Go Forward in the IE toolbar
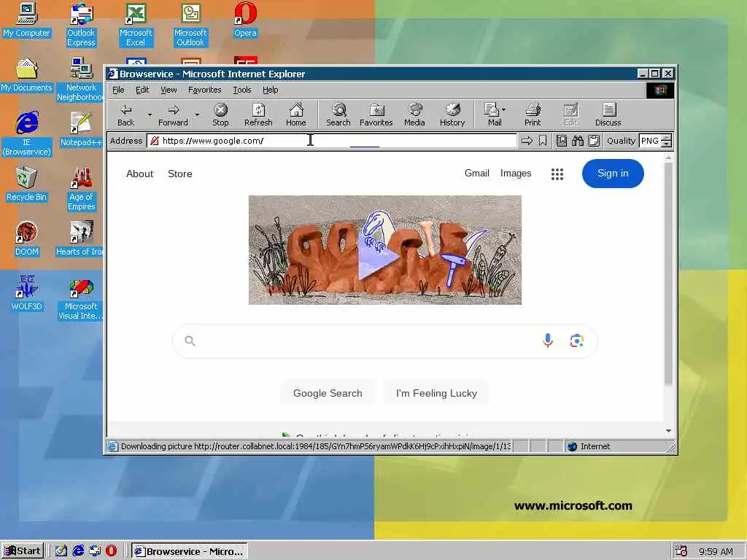Image resolution: width=747 pixels, height=560 pixels. pos(173,115)
